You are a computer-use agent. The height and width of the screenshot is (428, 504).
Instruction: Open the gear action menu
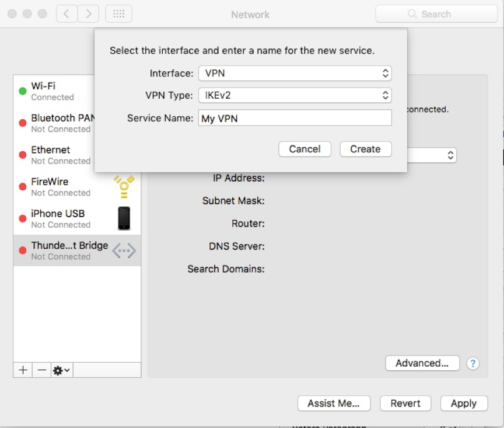coord(62,370)
